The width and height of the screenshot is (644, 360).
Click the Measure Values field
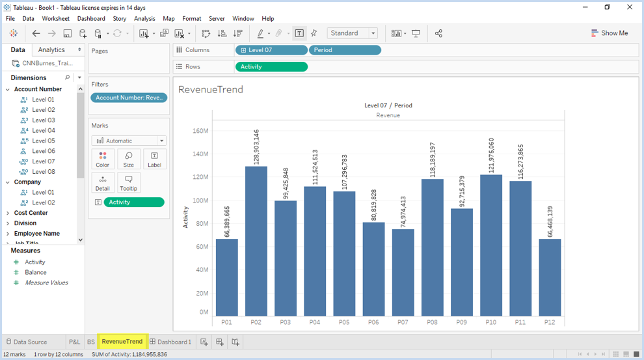click(x=46, y=283)
